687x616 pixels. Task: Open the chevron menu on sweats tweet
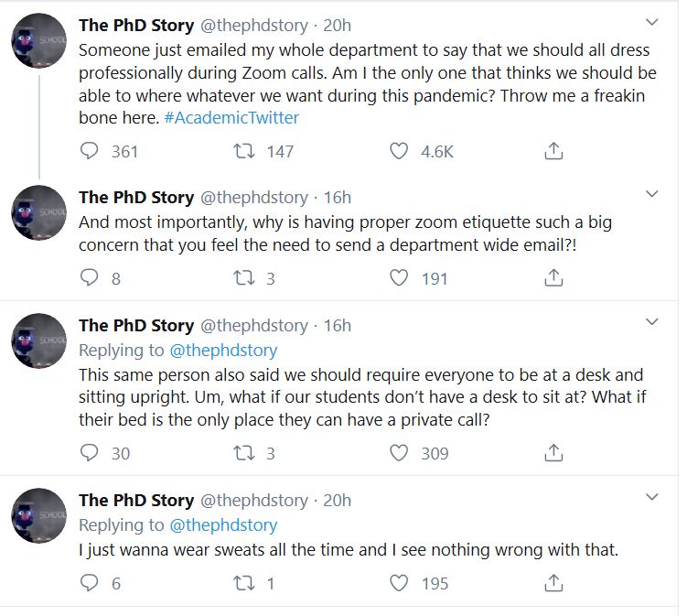652,497
